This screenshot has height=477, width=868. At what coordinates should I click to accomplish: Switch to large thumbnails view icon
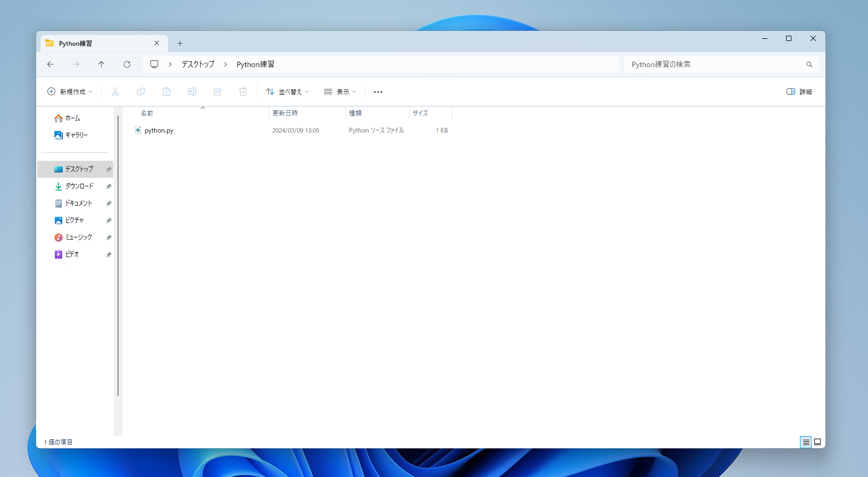(x=817, y=442)
